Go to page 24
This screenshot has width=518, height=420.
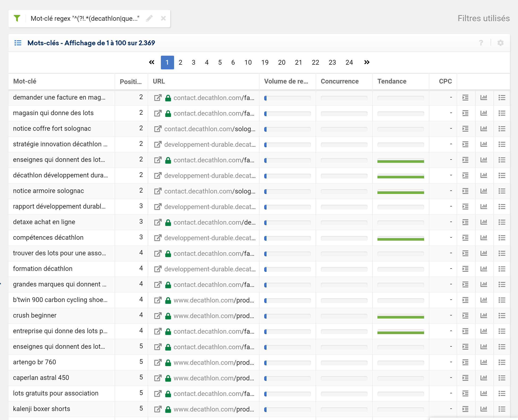tap(349, 63)
